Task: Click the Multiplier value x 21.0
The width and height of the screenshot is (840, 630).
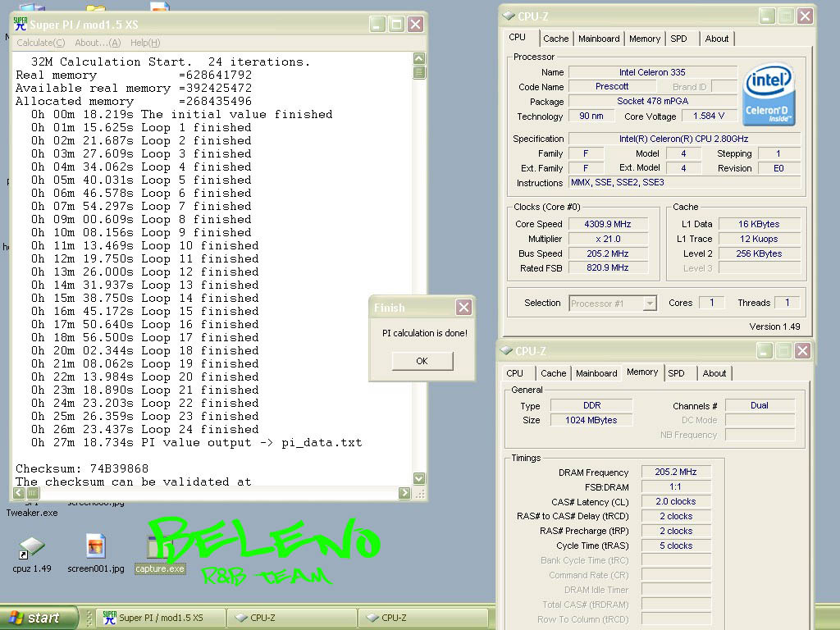Action: pos(608,239)
